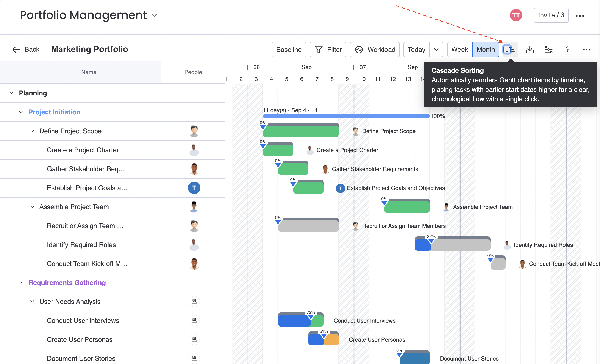
Task: Open the Gantt toolbar three-dot menu
Action: click(x=586, y=50)
